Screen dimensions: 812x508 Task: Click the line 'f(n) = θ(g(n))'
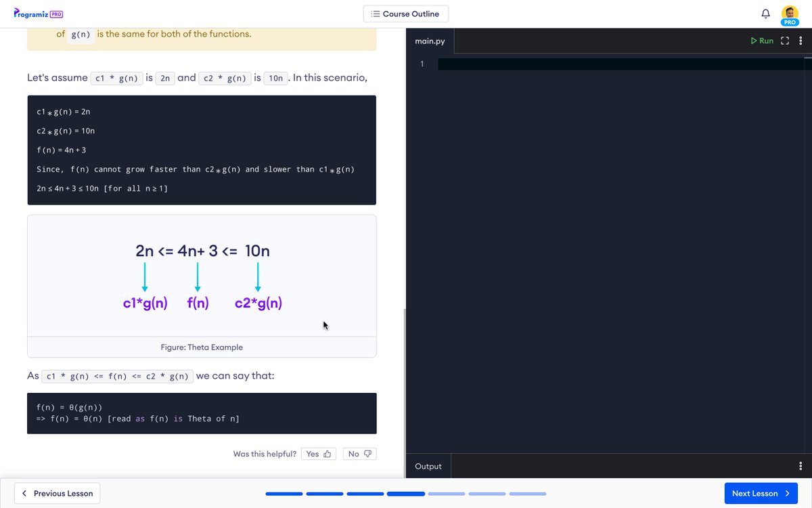pyautogui.click(x=69, y=408)
